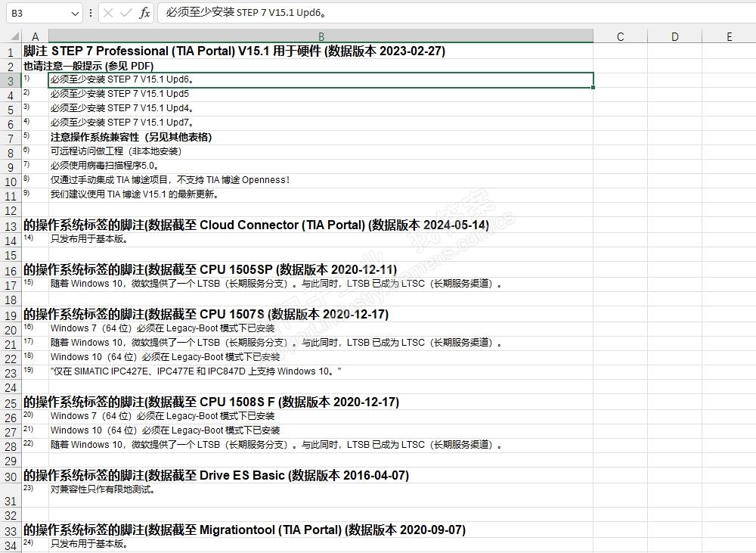Screen dimensions: 756x553
Task: Click footnote number 23) in column A
Action: coord(29,487)
